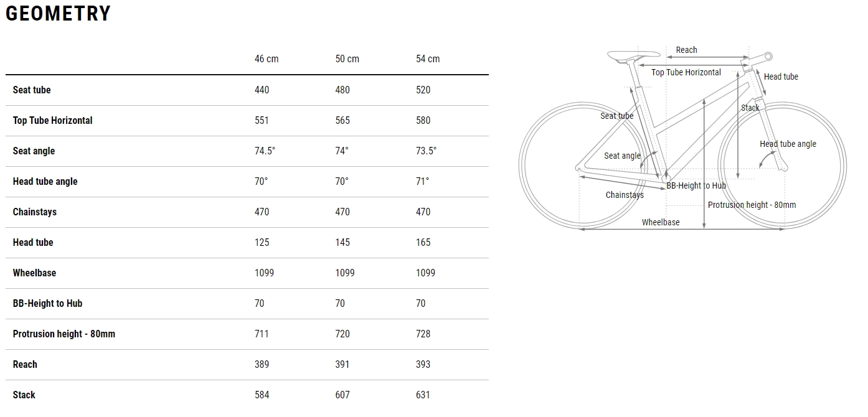Click the Head tube label in diagram
The image size is (868, 417).
[781, 77]
